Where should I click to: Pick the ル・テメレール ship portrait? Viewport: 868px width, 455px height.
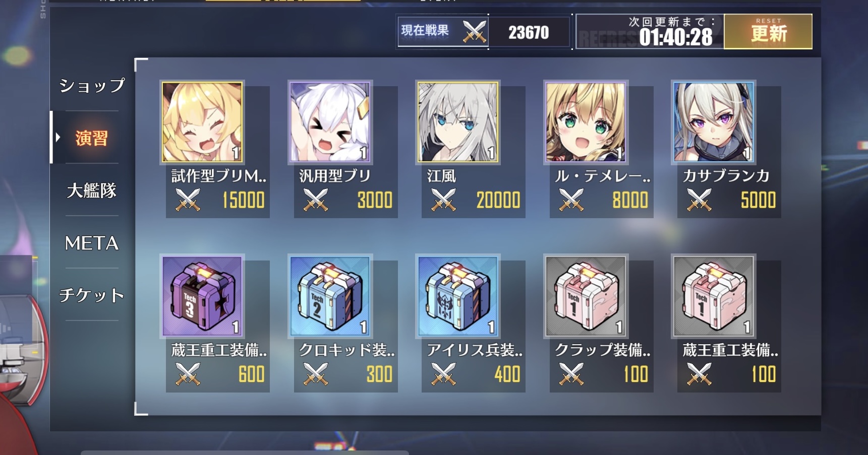(x=586, y=122)
